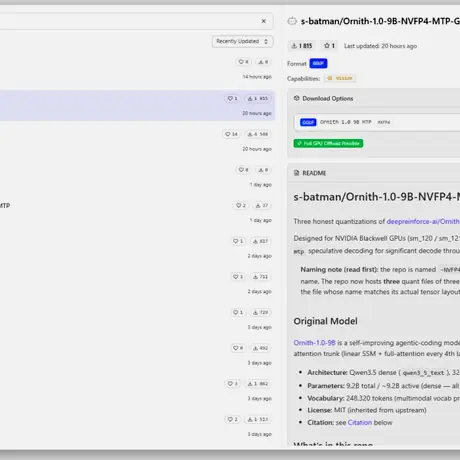The image size is (460, 460).
Task: Click the 20 hours ago text in the highlighted row
Action: point(257,113)
